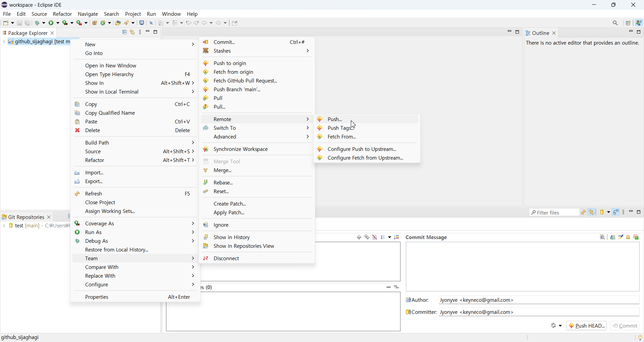This screenshot has height=342, width=644.
Task: Click the Commit button
Action: pyautogui.click(x=625, y=326)
